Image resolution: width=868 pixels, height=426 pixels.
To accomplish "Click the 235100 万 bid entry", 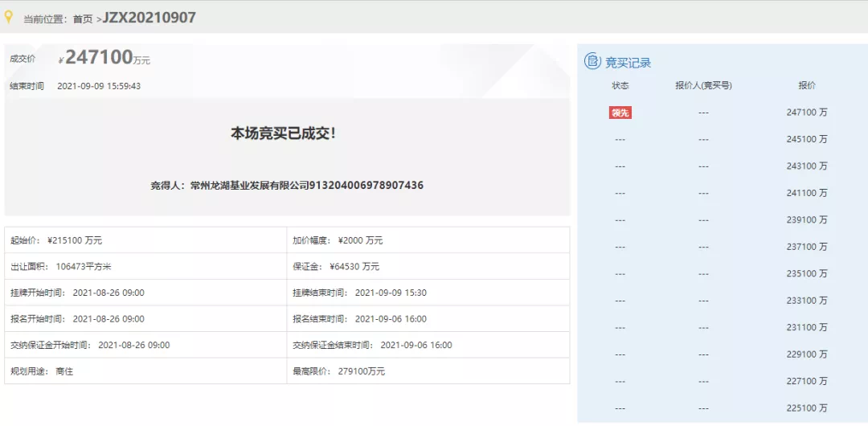I will (x=807, y=273).
